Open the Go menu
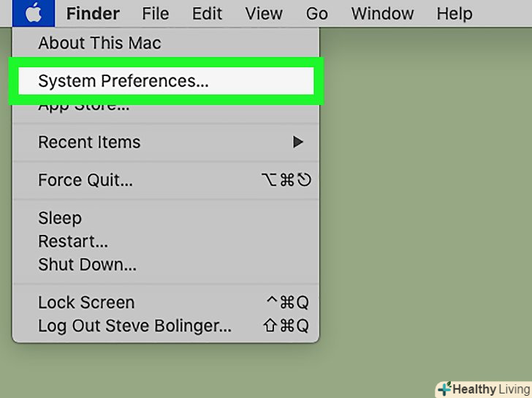 tap(316, 13)
